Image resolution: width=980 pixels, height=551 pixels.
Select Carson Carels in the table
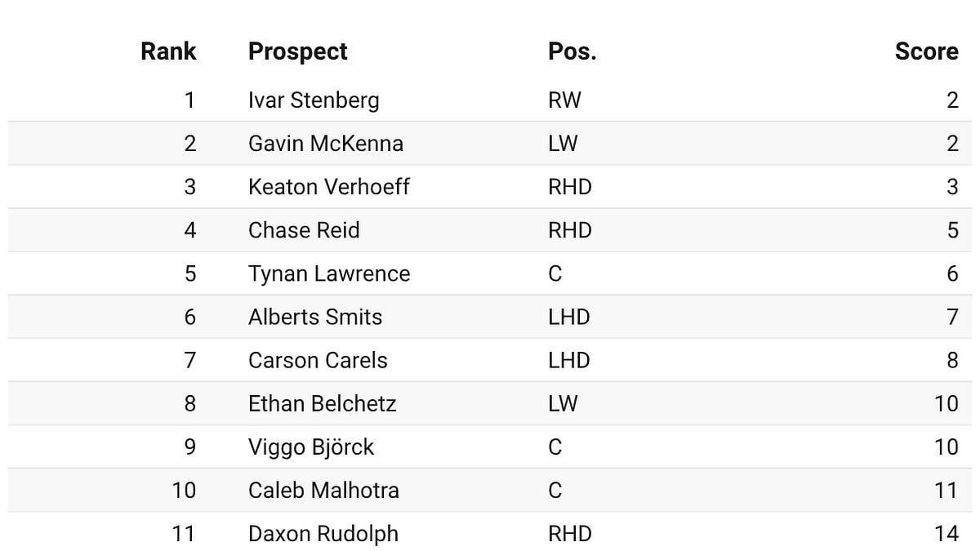pos(318,360)
